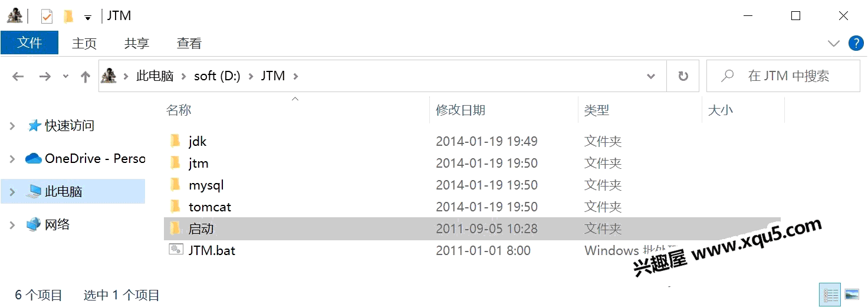The image size is (868, 307).
Task: Expand the ribbon with the chevron
Action: click(833, 43)
